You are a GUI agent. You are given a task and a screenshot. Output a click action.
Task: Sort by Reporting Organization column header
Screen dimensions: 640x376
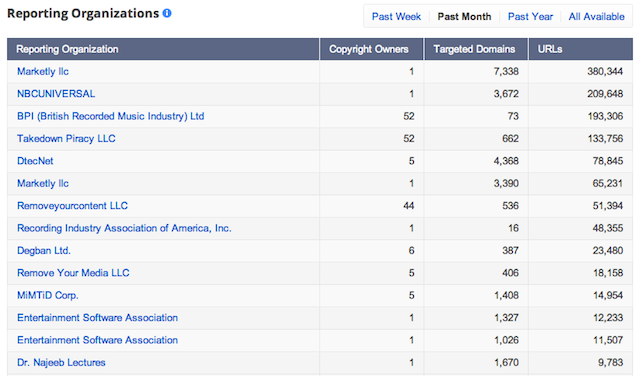point(67,49)
